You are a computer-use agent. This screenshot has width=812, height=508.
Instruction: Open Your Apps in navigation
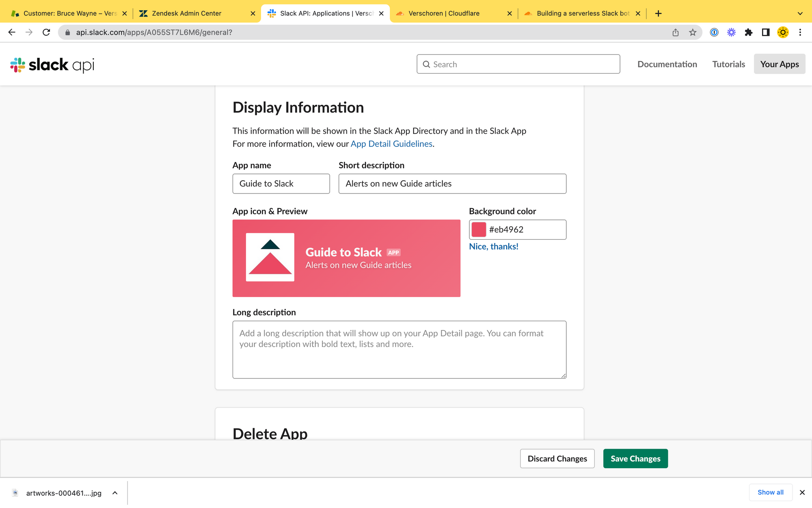779,64
